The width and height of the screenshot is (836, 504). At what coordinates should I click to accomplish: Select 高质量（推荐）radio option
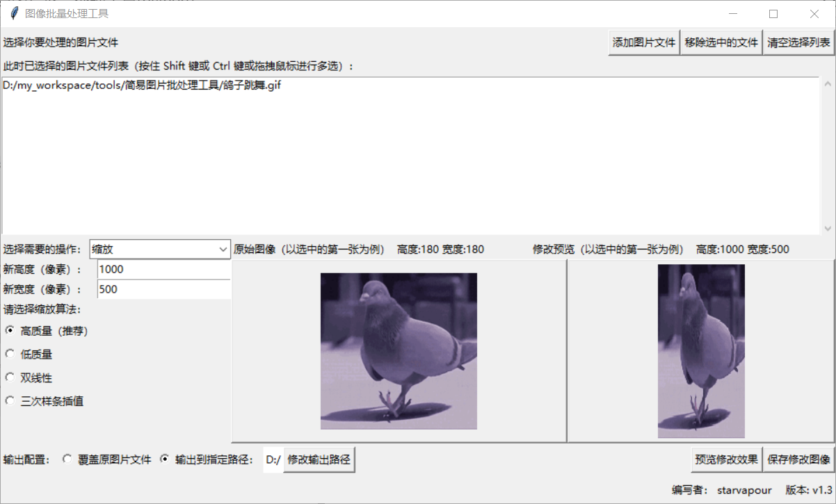tap(47, 331)
